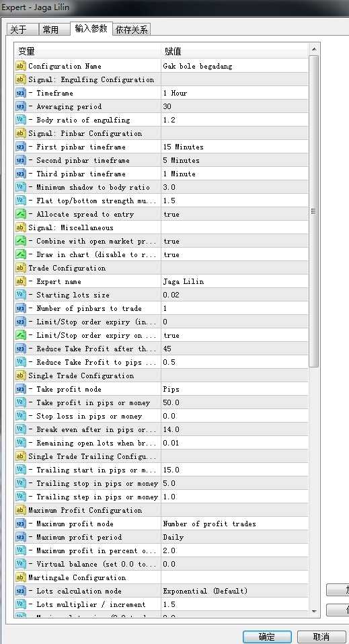The image size is (349, 644).
Task: Open Take profit mode Pips dropdown
Action: 234,389
